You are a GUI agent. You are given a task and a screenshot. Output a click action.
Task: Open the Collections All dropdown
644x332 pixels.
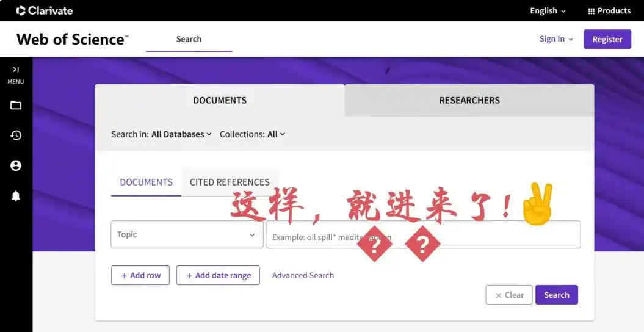[x=276, y=134]
